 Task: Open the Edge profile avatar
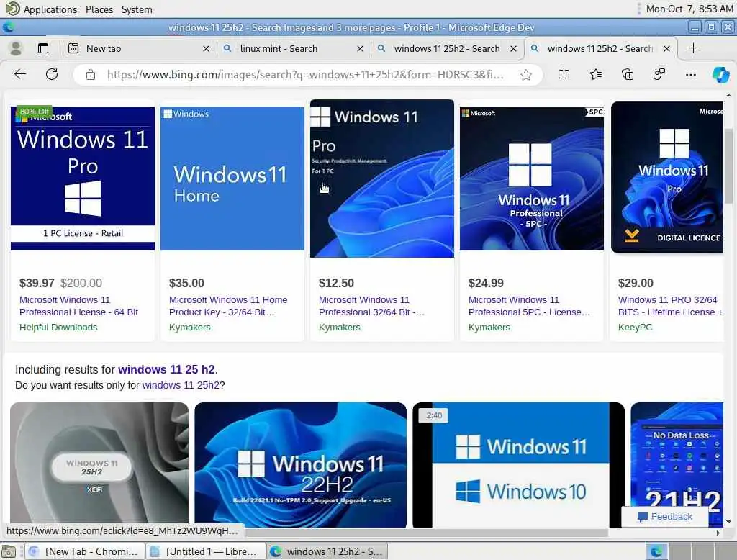coord(16,48)
